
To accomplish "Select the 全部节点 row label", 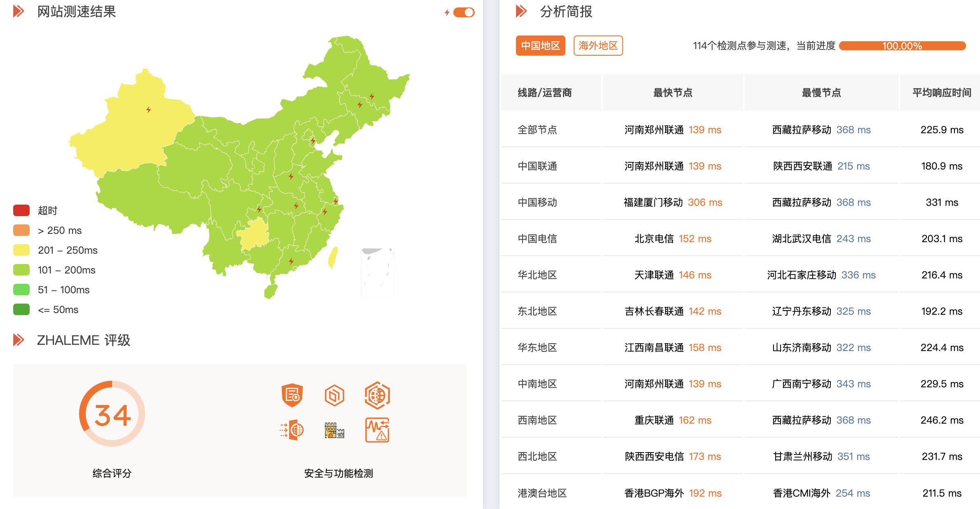I will click(x=537, y=130).
